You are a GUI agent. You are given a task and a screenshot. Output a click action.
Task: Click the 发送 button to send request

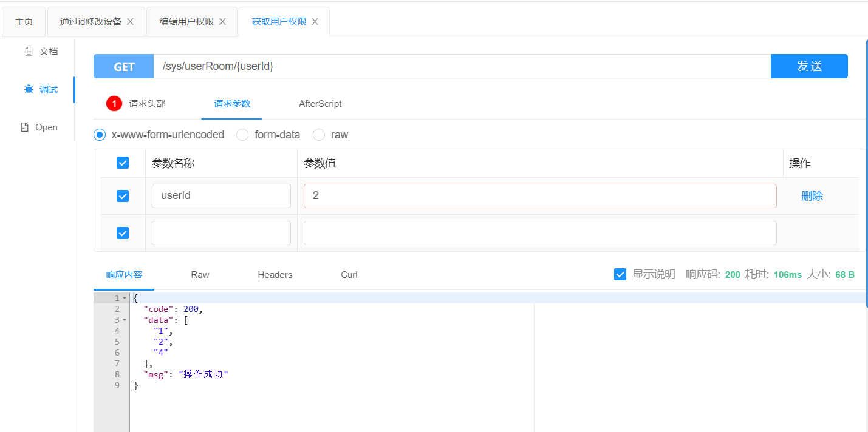pos(809,66)
